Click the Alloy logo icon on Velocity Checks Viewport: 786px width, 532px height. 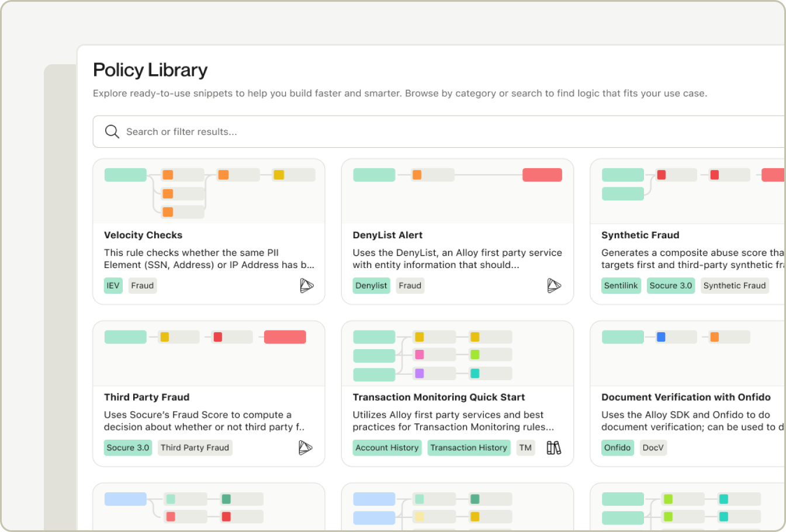(x=306, y=286)
